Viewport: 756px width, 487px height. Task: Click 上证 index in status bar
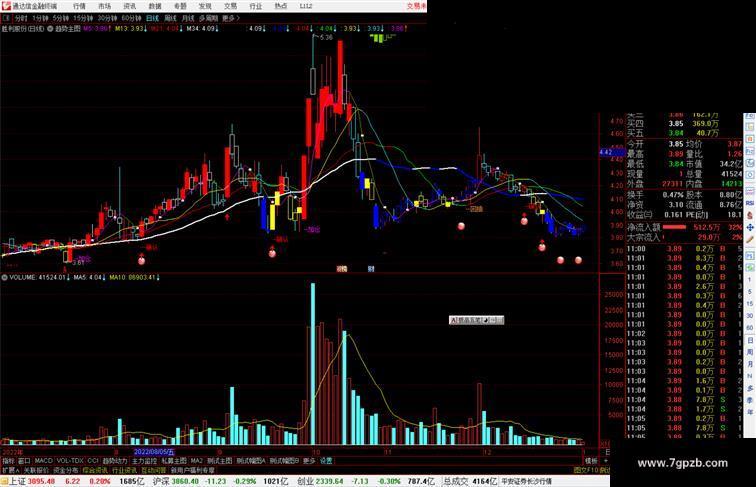pos(17,481)
